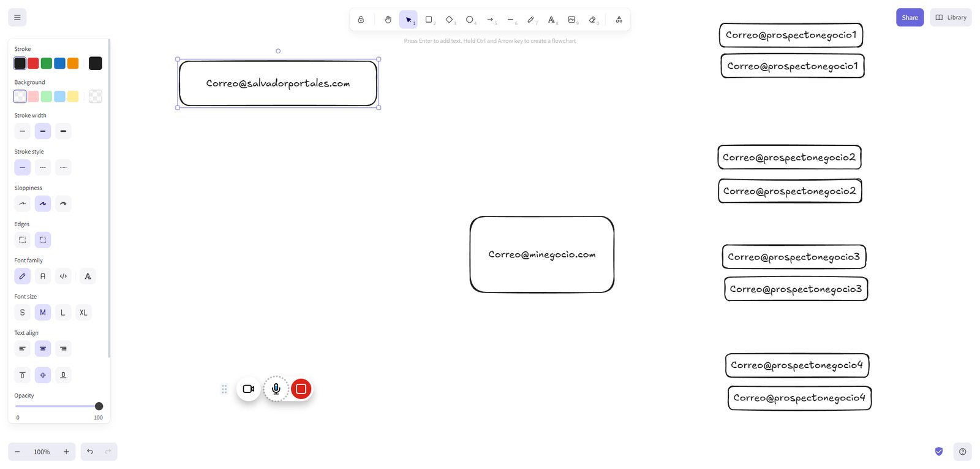Set sloppiness to Architect
The image size is (980, 469).
[23, 204]
